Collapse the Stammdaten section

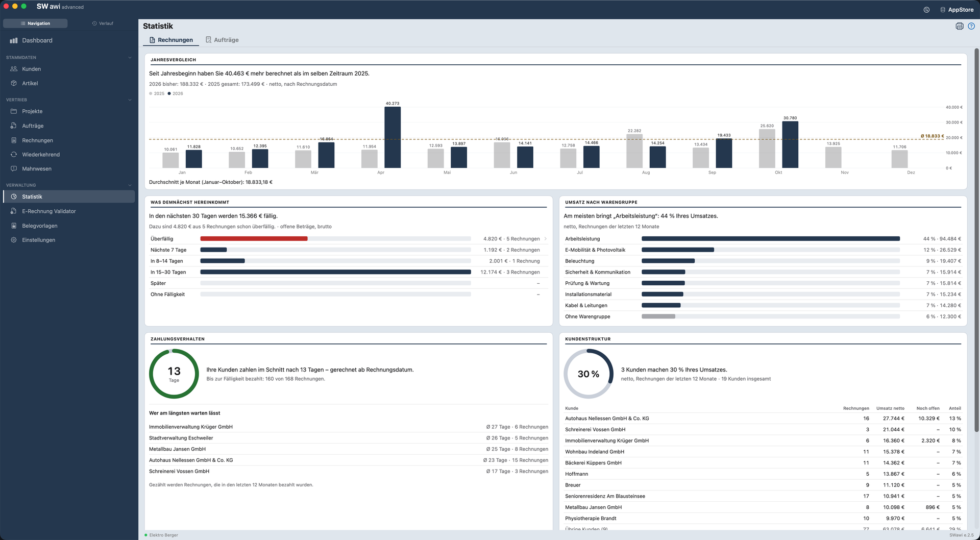(x=130, y=58)
